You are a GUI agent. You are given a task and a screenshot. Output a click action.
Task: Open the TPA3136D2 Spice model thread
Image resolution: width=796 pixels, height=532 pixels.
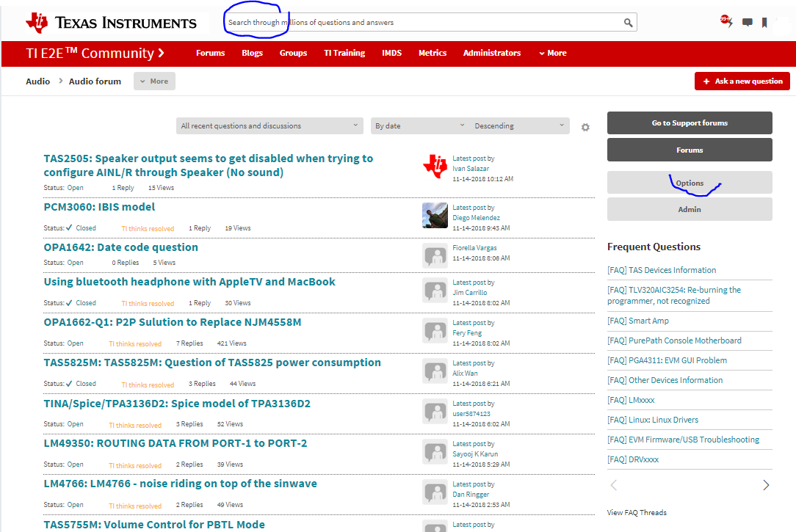(177, 404)
